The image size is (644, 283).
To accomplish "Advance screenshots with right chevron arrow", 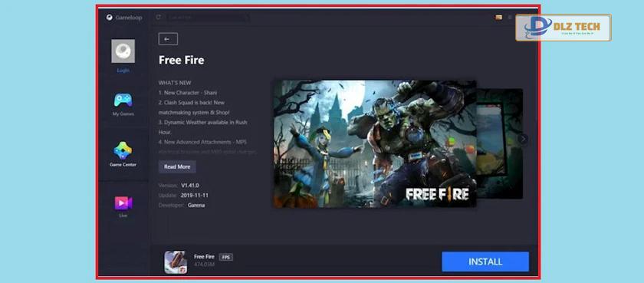I will point(523,140).
